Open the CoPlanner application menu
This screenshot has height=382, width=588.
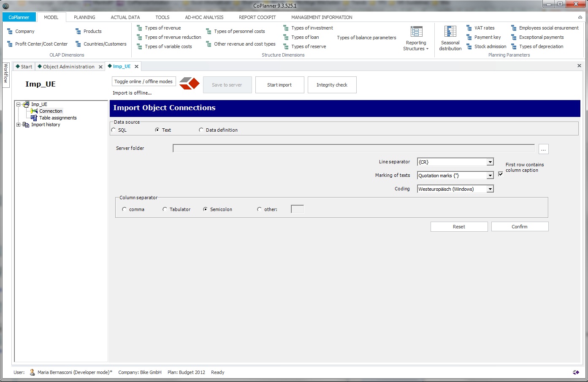[19, 17]
